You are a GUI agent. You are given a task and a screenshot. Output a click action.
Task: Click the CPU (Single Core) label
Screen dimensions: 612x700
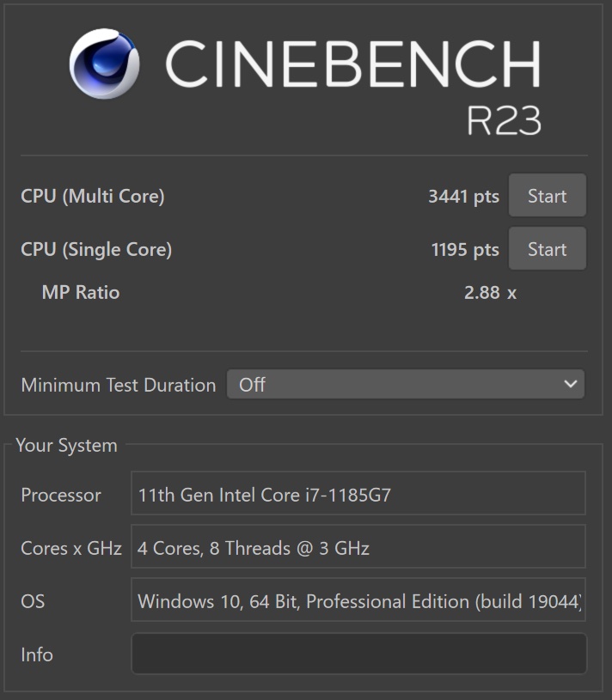[96, 250]
